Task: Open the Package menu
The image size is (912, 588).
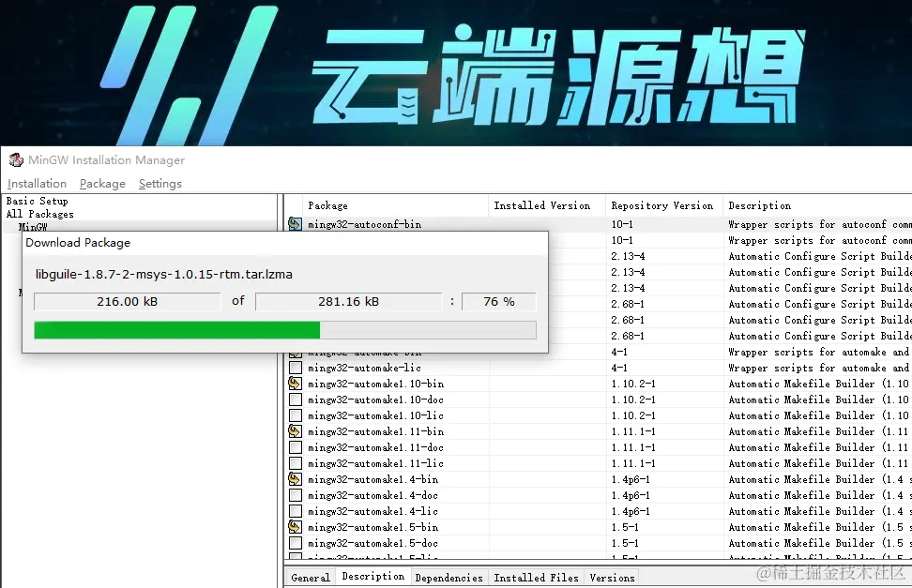Action: 102,183
